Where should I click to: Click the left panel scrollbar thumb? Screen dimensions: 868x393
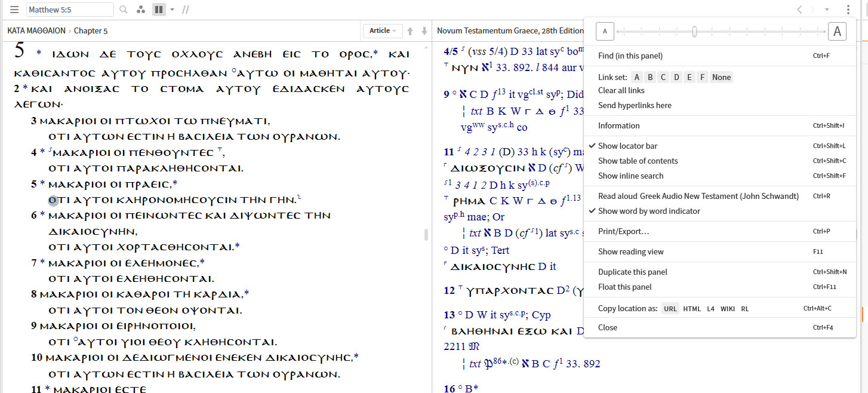pos(426,235)
